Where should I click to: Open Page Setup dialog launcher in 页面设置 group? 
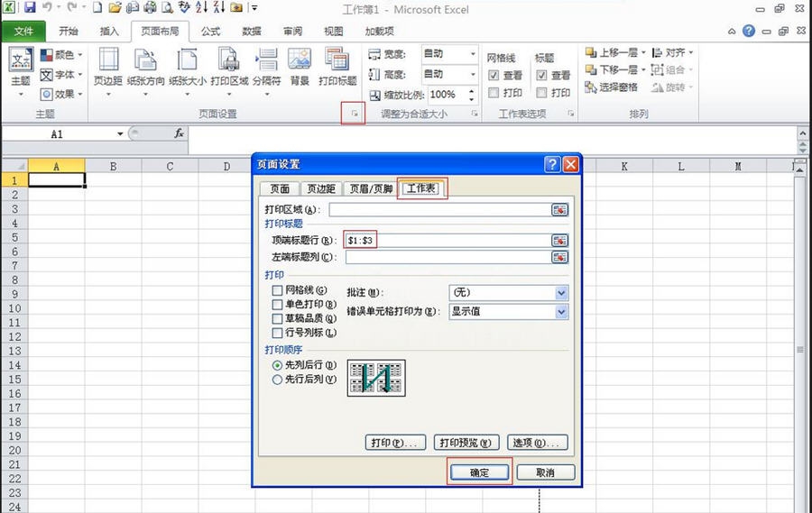click(355, 114)
